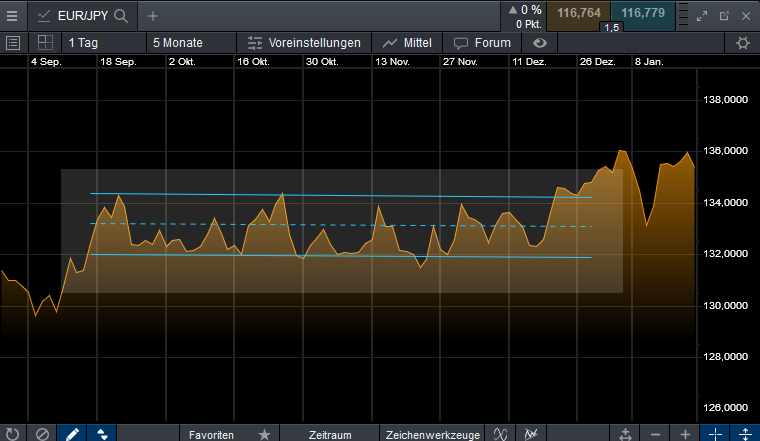The image size is (760, 441).
Task: Open the 1 Tag interval dropdown
Action: [98, 43]
